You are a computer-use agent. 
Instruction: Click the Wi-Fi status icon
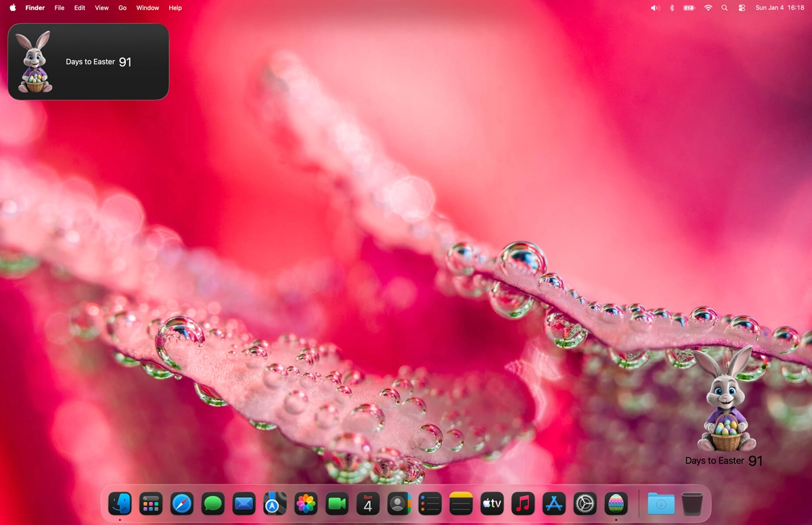(x=708, y=8)
